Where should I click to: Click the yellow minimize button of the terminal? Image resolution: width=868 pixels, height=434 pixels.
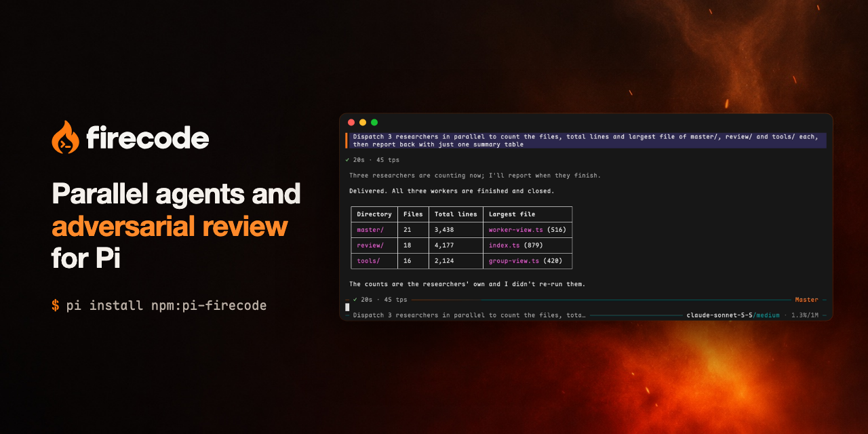[x=363, y=123]
